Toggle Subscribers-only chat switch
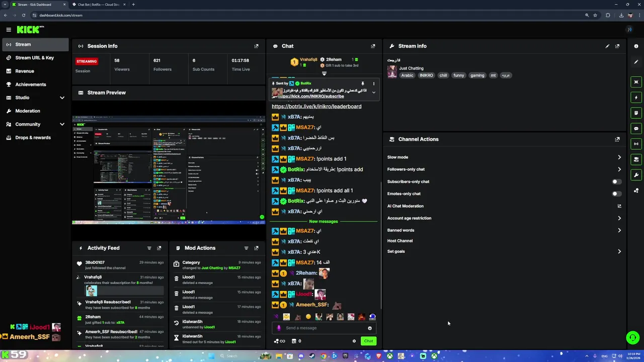 point(616,182)
